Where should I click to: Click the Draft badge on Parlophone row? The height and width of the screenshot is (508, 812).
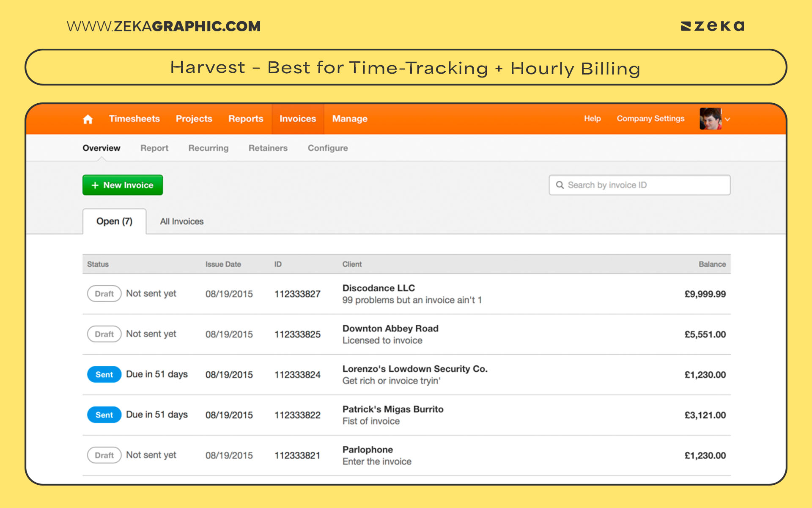(x=104, y=455)
